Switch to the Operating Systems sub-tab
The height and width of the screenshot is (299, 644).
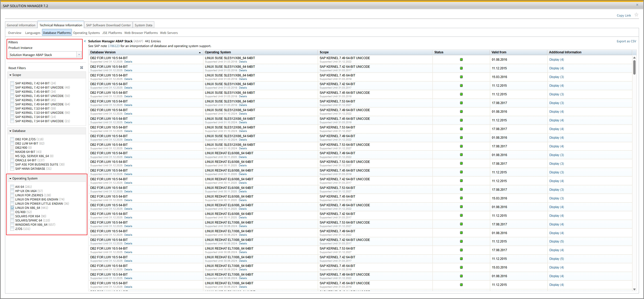coord(86,33)
